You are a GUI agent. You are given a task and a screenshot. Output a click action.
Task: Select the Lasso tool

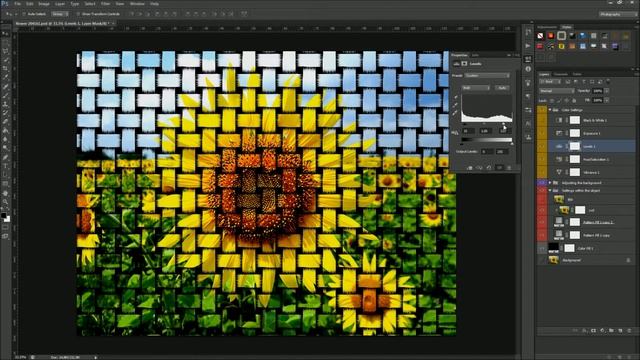tap(6, 51)
